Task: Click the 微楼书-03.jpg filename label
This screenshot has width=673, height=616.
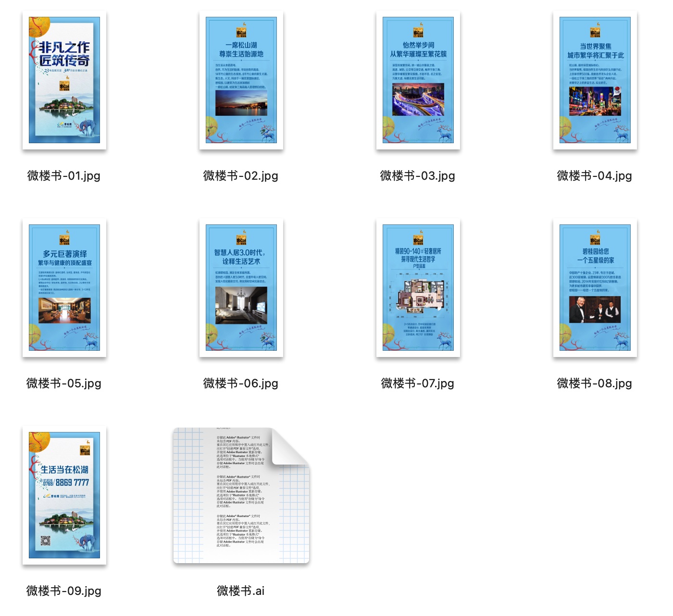Action: coord(418,176)
